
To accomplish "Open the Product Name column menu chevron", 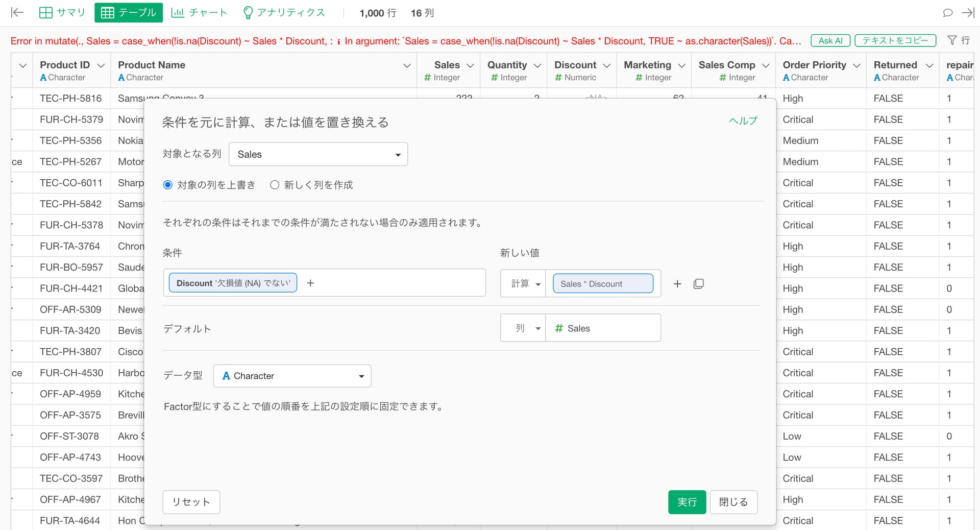I will pos(407,65).
